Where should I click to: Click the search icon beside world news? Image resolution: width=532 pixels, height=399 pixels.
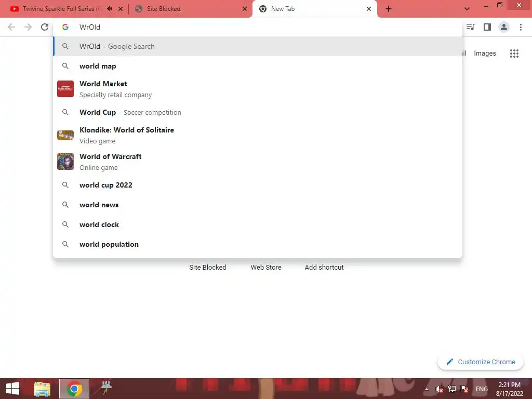65,205
